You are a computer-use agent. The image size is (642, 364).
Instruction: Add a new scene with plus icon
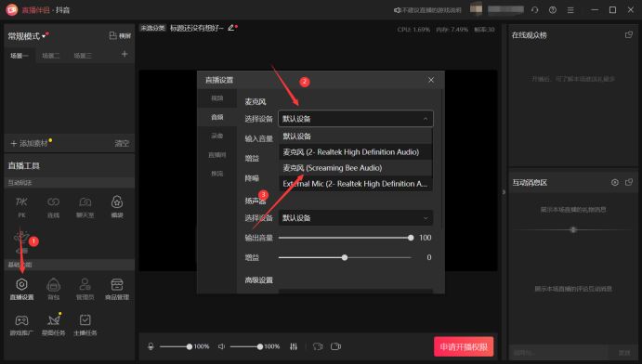click(x=124, y=54)
